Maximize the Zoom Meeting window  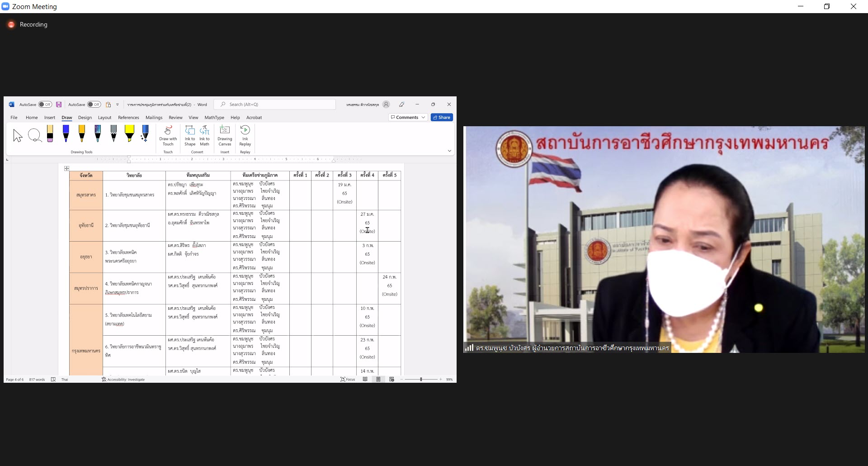tap(827, 6)
